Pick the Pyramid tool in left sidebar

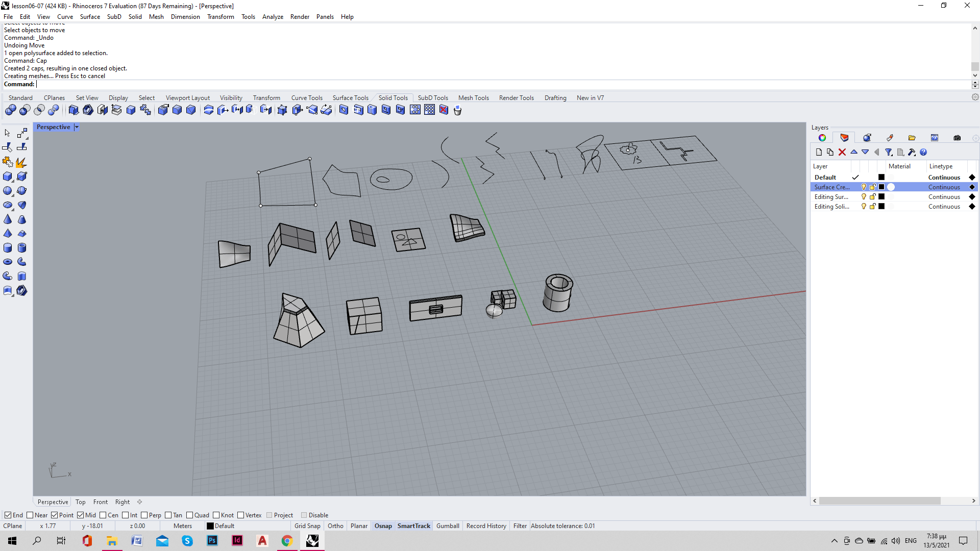pos(8,234)
